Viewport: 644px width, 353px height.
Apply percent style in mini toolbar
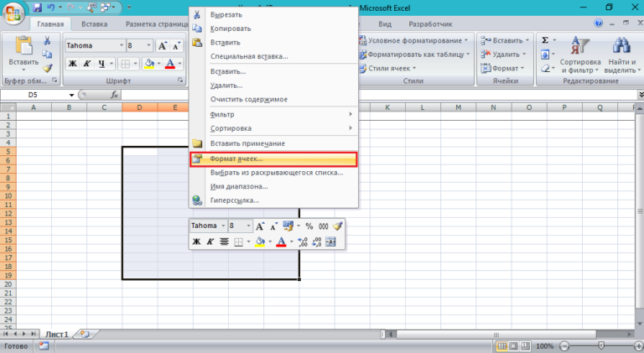click(x=309, y=226)
